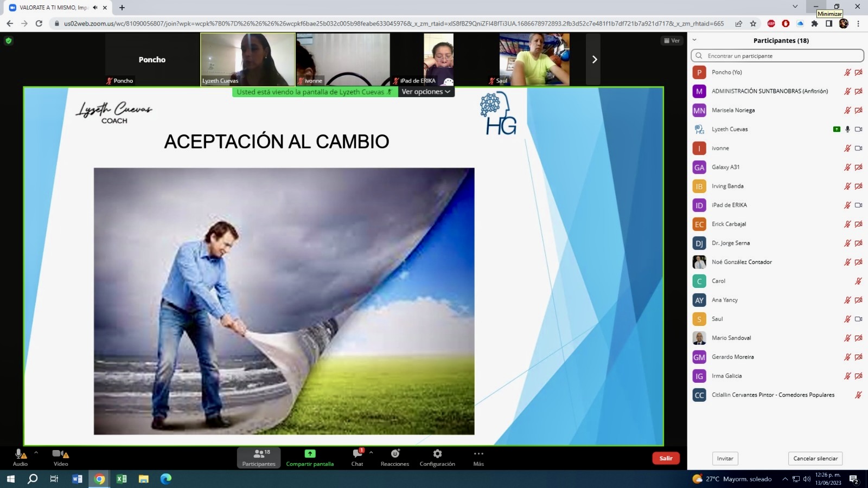
Task: Unmute the microphone with Audio button
Action: pos(20,457)
